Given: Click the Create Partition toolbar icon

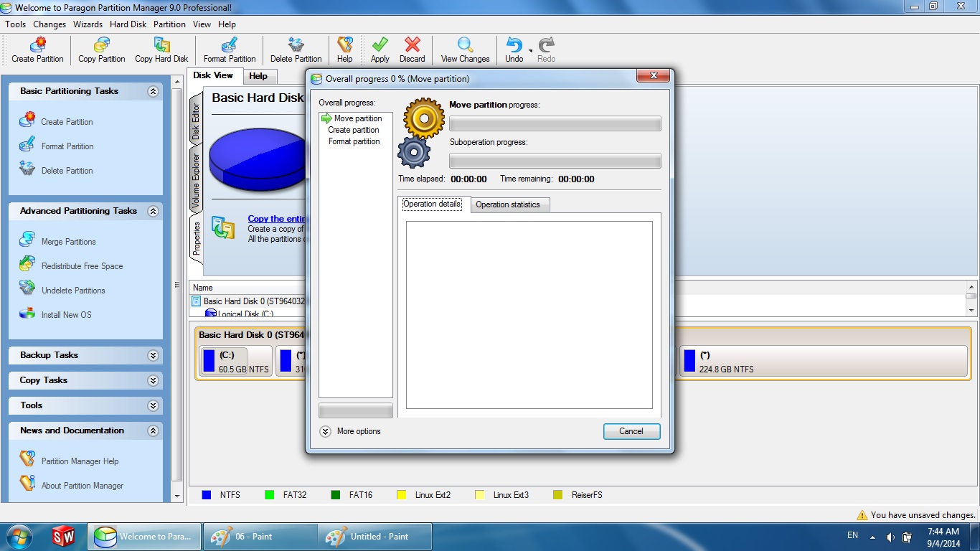Looking at the screenshot, I should pos(37,50).
